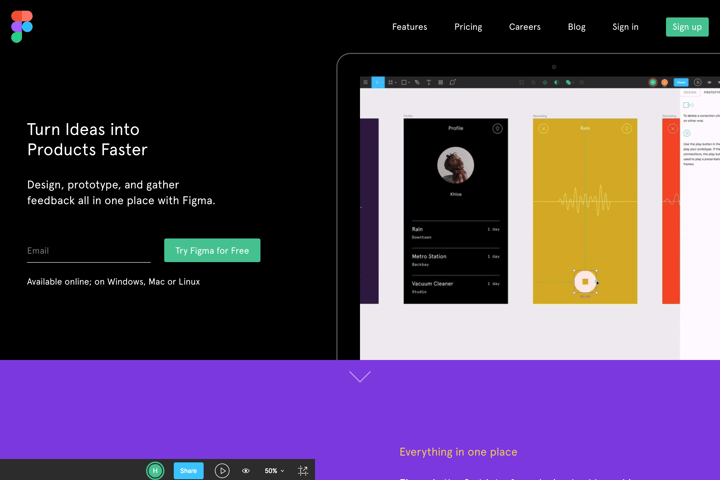Click the Figma logo in the header
The height and width of the screenshot is (480, 720).
22,27
